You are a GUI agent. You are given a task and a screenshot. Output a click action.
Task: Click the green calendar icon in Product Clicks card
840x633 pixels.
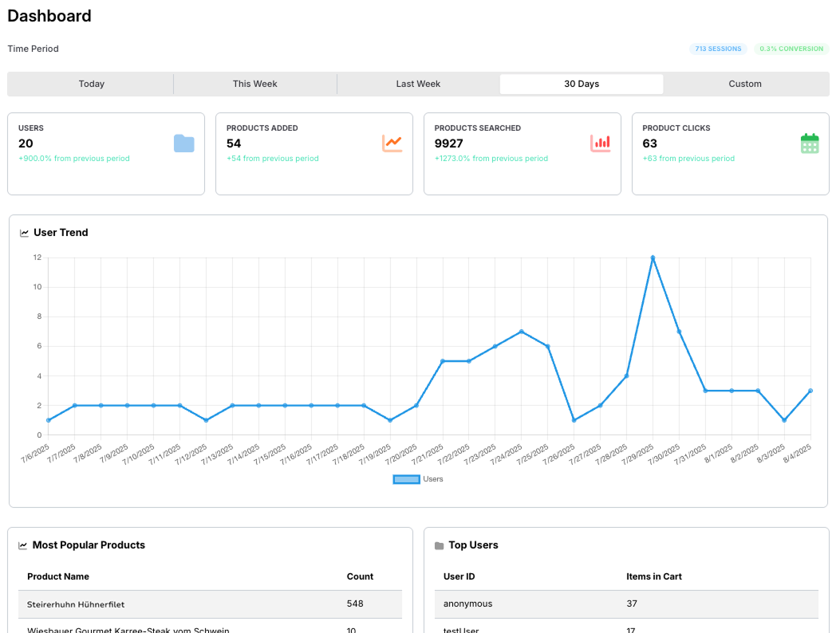809,144
